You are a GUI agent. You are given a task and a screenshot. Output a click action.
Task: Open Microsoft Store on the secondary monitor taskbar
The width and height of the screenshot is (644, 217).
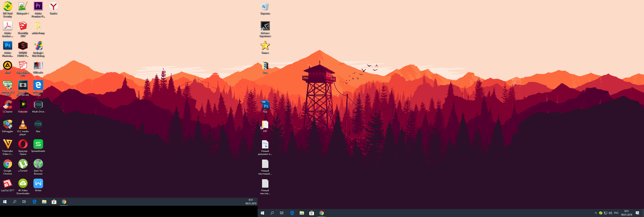point(54,202)
